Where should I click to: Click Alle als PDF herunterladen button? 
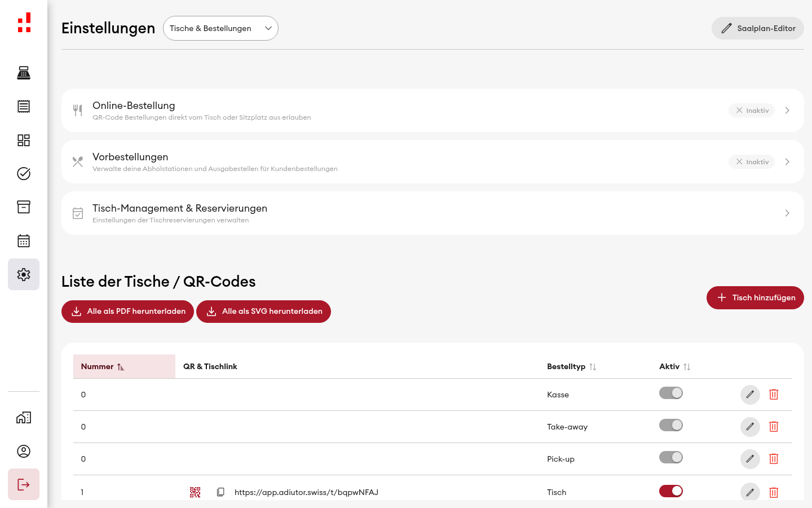coord(127,312)
